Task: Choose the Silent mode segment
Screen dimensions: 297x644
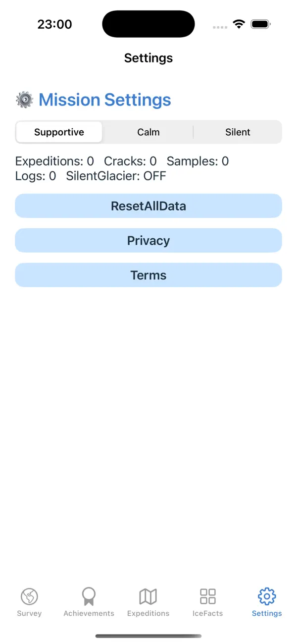Action: pyautogui.click(x=238, y=132)
